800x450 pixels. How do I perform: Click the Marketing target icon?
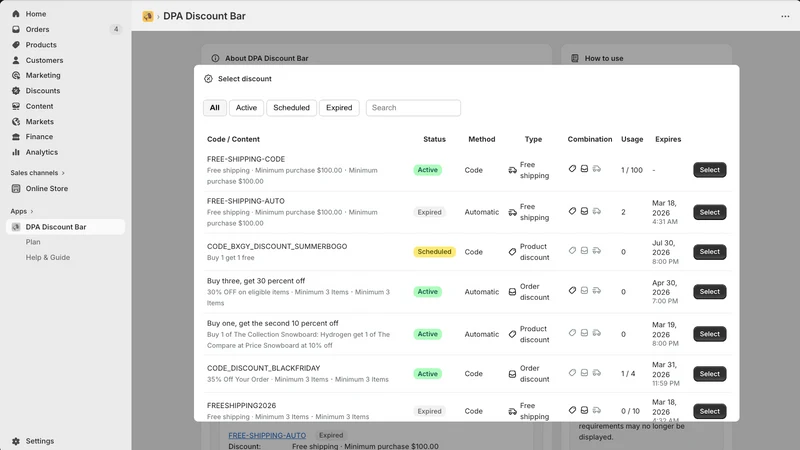(x=16, y=75)
